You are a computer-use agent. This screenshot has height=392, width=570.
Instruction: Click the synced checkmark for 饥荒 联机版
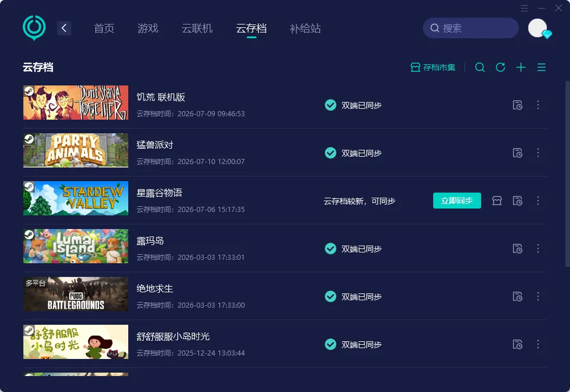(x=331, y=105)
